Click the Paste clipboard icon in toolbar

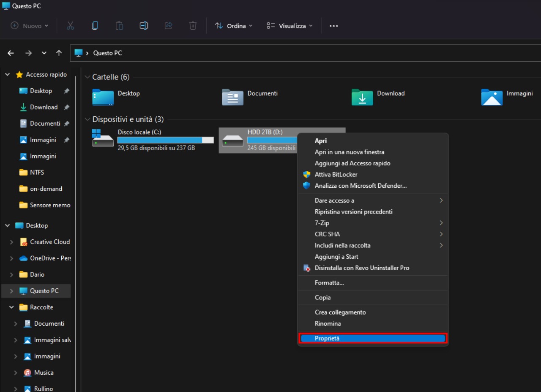pyautogui.click(x=120, y=26)
